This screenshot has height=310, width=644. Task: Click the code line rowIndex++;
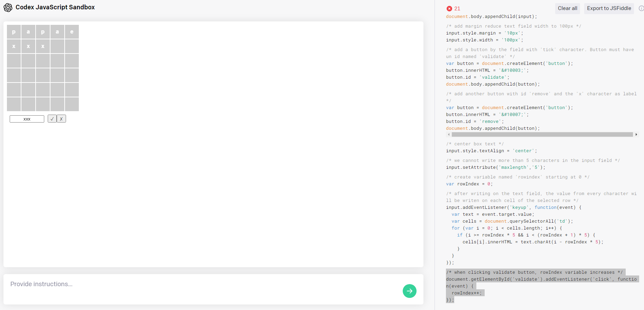pyautogui.click(x=466, y=293)
